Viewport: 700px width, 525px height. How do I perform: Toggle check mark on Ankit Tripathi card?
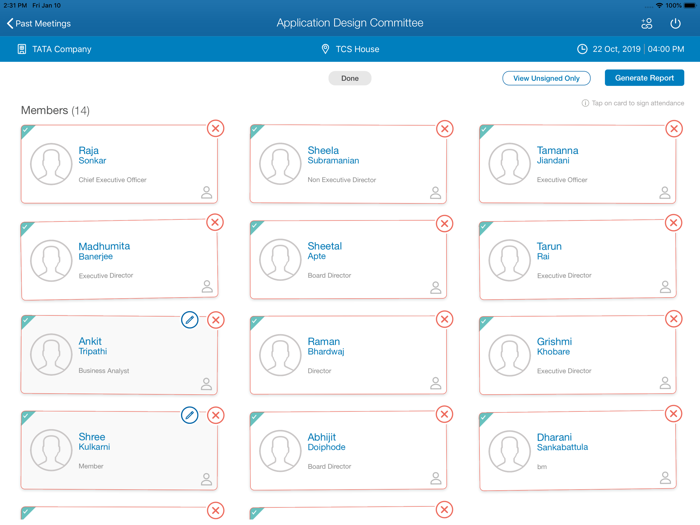point(26,321)
